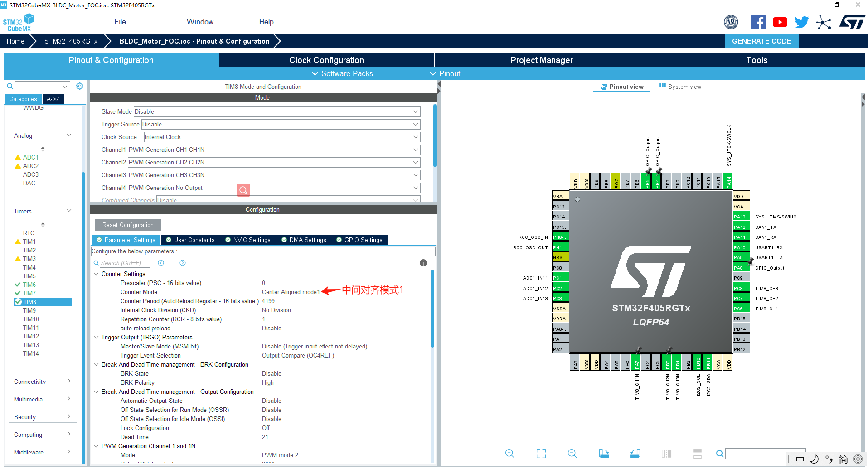This screenshot has width=868, height=469.
Task: Show the parameter info icon
Action: pos(423,263)
